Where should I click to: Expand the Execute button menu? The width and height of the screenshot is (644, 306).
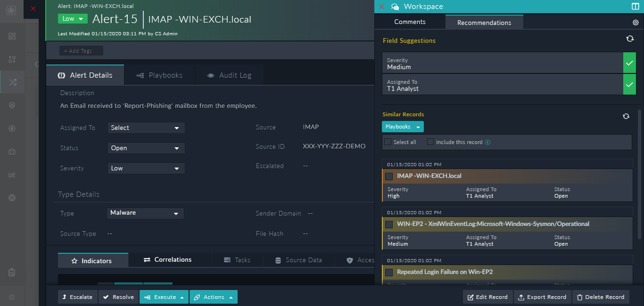(x=164, y=297)
